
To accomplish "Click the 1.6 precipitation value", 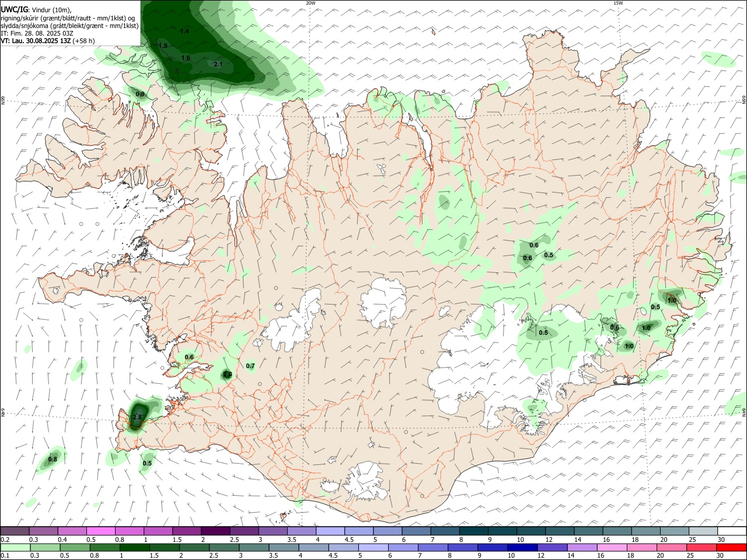I will coord(186,58).
